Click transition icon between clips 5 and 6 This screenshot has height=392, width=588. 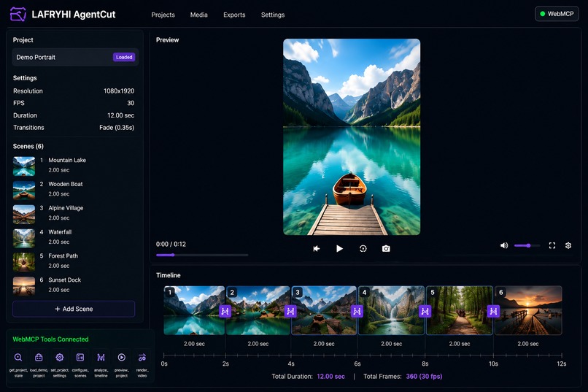pos(493,311)
